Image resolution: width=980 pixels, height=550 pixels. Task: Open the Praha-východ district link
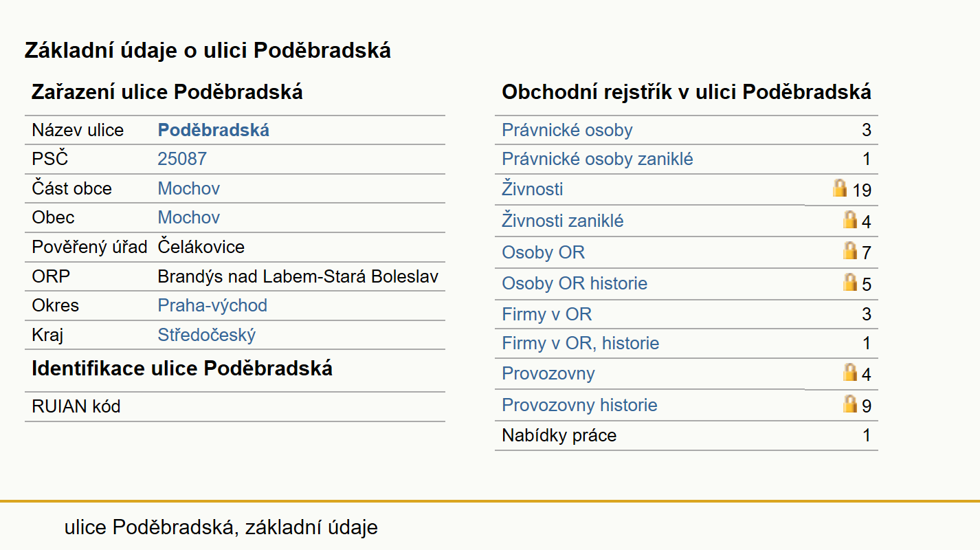pos(212,305)
